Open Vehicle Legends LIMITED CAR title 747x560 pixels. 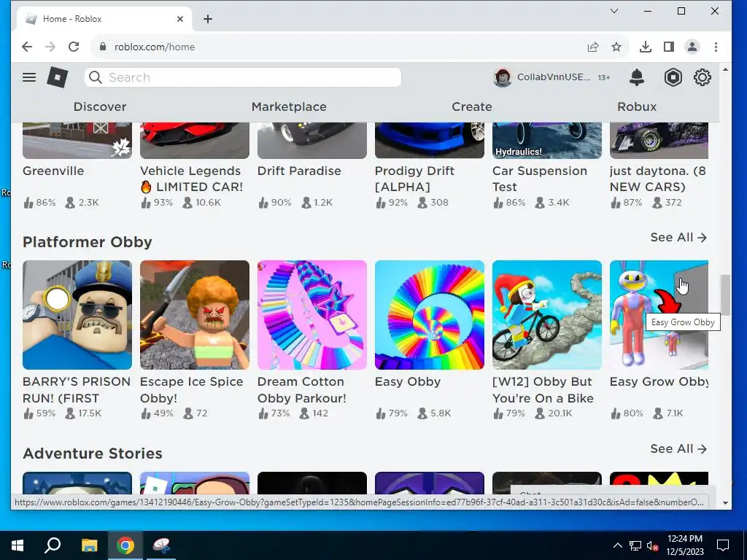coord(192,179)
